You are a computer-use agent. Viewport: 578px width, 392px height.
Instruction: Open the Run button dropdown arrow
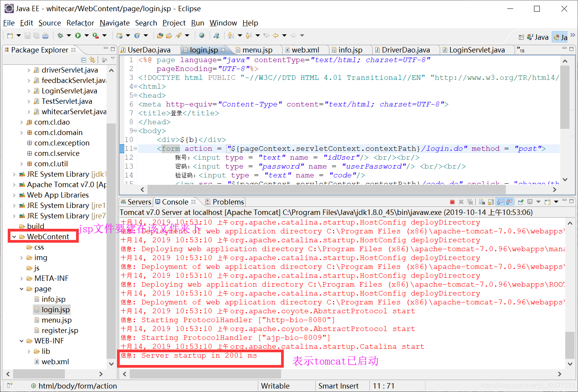click(86, 35)
